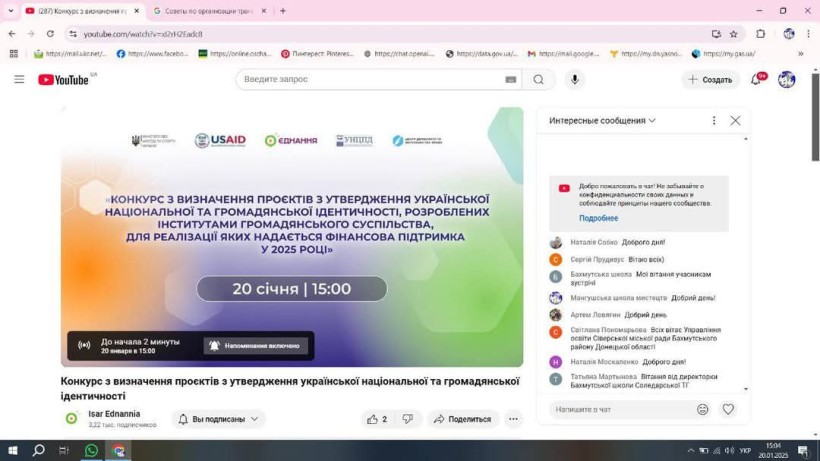This screenshot has height=461, width=820.
Task: Expand the Вы подписаны subscription dropdown
Action: coord(219,419)
